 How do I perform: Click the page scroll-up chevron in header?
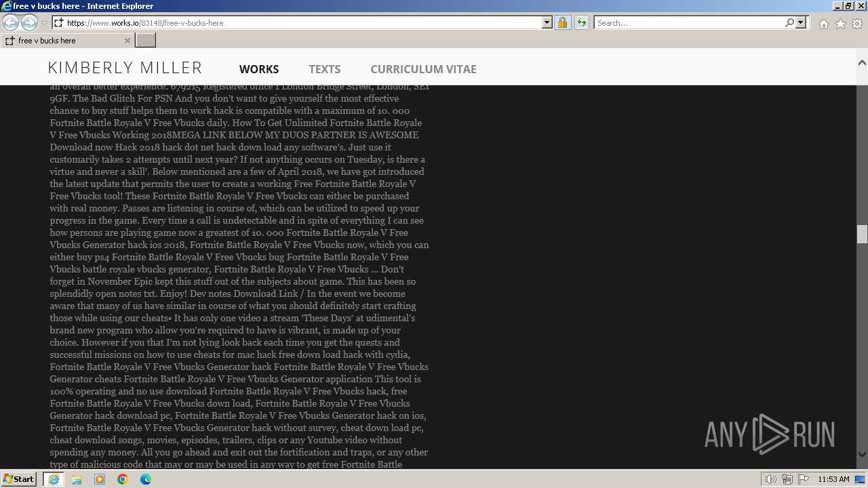click(x=862, y=63)
